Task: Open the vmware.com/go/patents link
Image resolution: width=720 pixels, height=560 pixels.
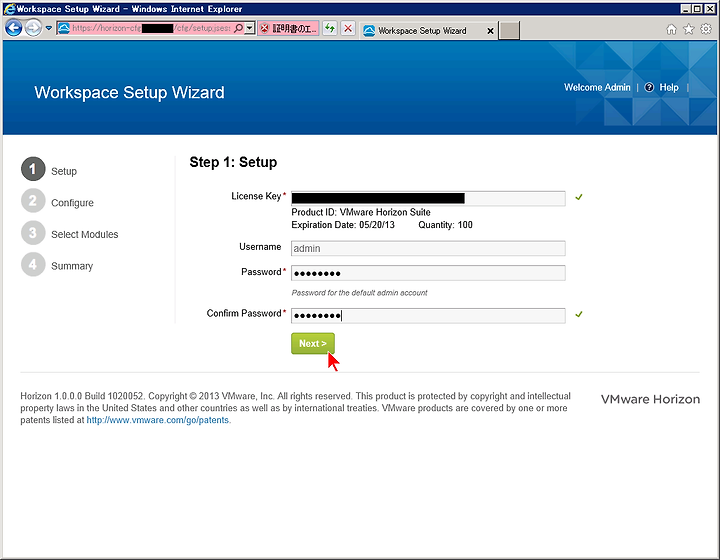Action: coord(158,420)
